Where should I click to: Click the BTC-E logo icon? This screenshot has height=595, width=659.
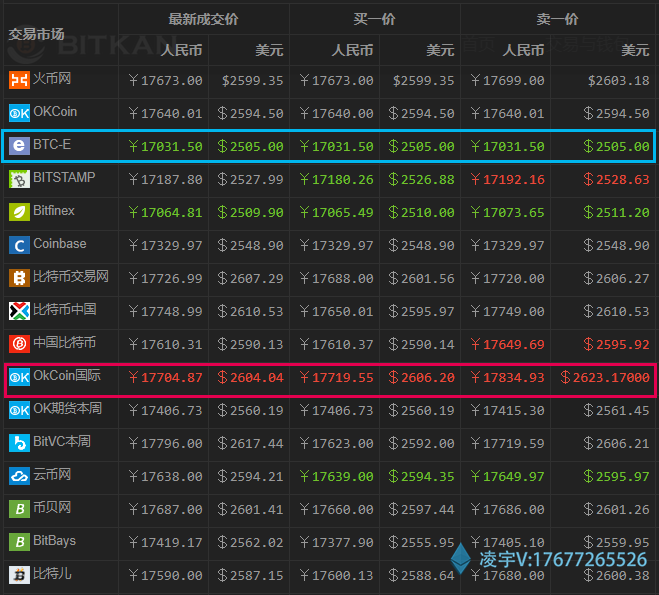[x=19, y=146]
